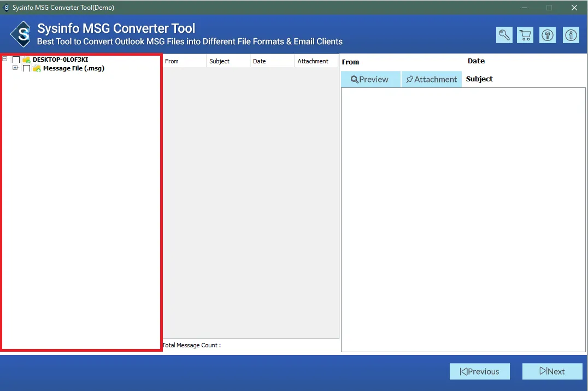Select the Message File (.msg) tree label
The width and height of the screenshot is (588, 391).
click(x=73, y=68)
